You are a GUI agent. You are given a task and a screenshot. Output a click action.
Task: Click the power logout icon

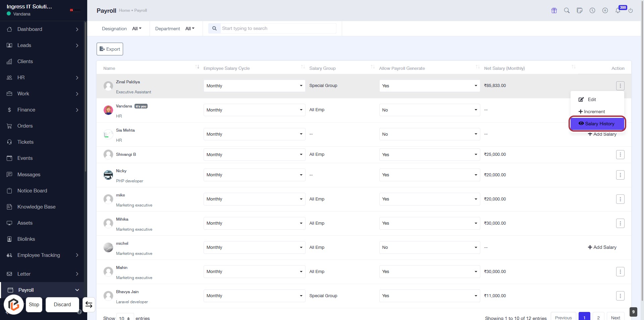click(x=631, y=10)
